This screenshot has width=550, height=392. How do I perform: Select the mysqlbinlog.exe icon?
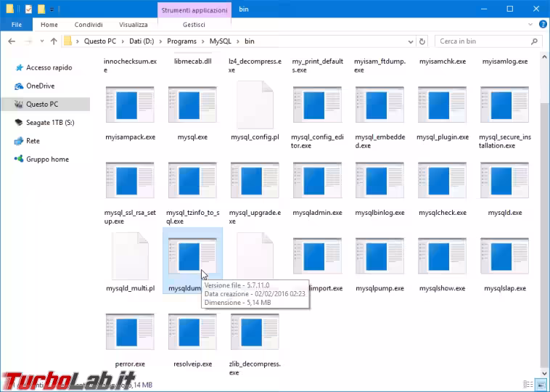(380, 181)
